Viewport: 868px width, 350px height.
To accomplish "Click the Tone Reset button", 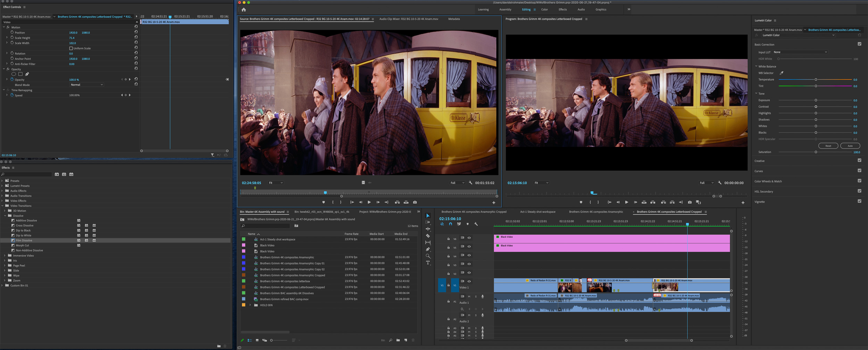I will click(828, 146).
